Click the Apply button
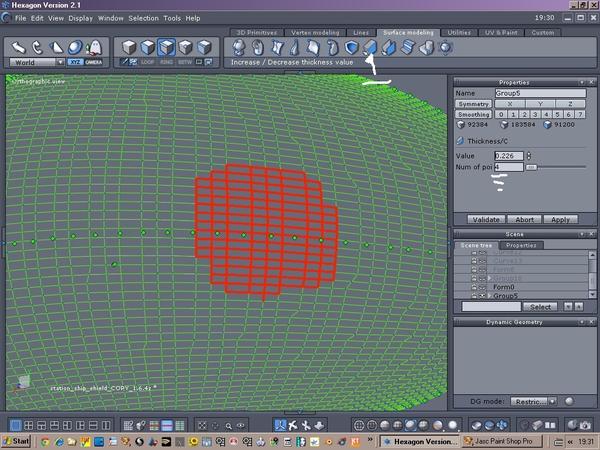 point(561,220)
